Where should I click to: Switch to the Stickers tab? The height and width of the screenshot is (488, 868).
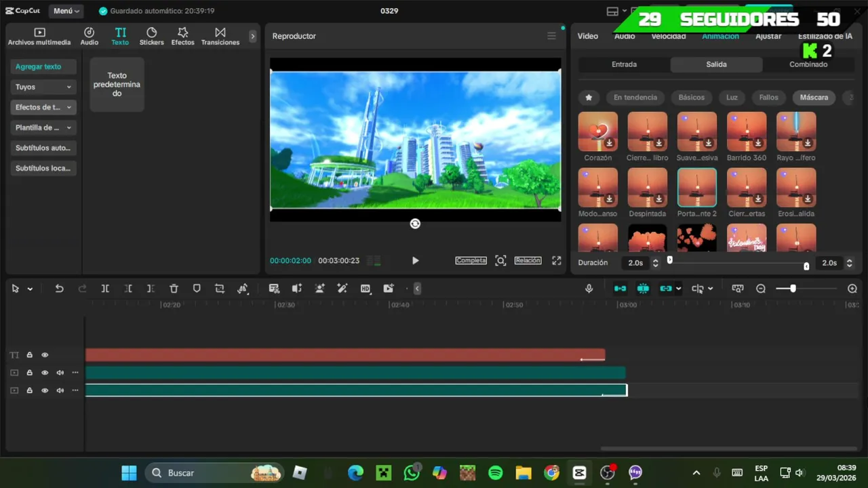pyautogui.click(x=151, y=37)
